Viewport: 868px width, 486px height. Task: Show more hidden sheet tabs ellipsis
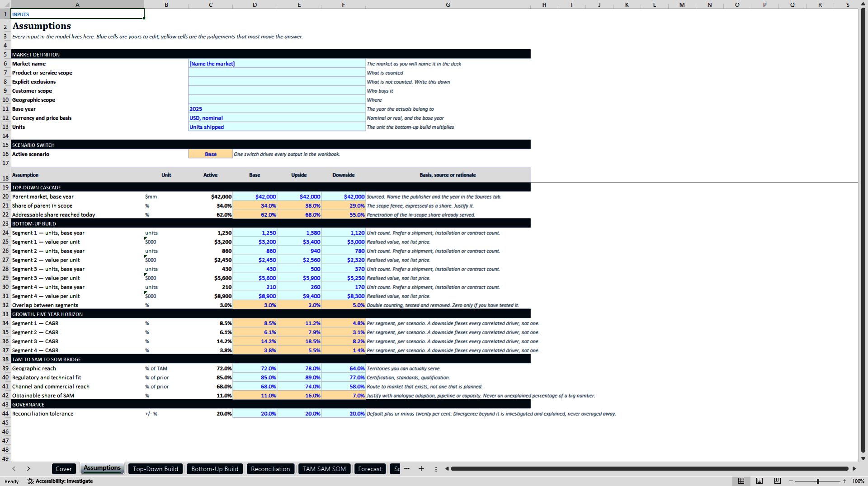click(x=407, y=469)
